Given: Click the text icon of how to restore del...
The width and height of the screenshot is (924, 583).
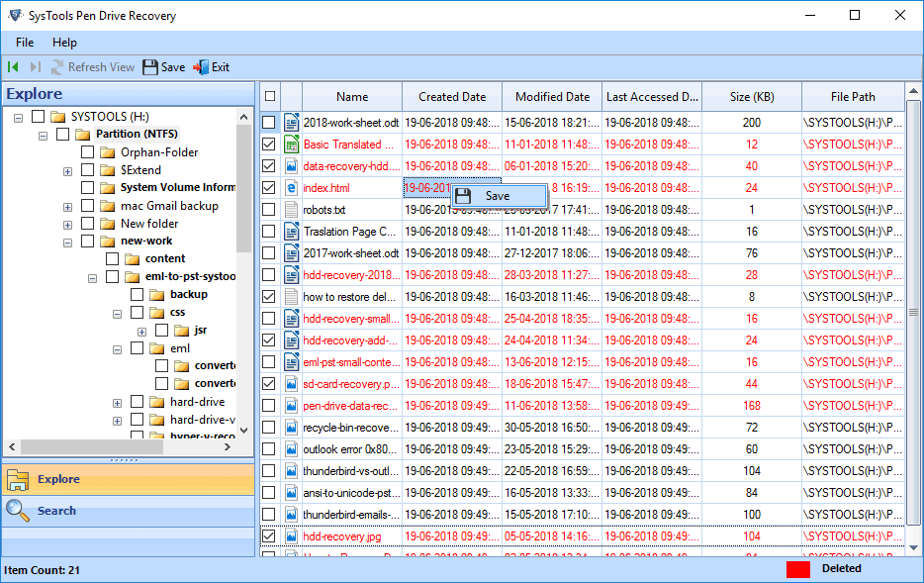Looking at the screenshot, I should pyautogui.click(x=291, y=297).
